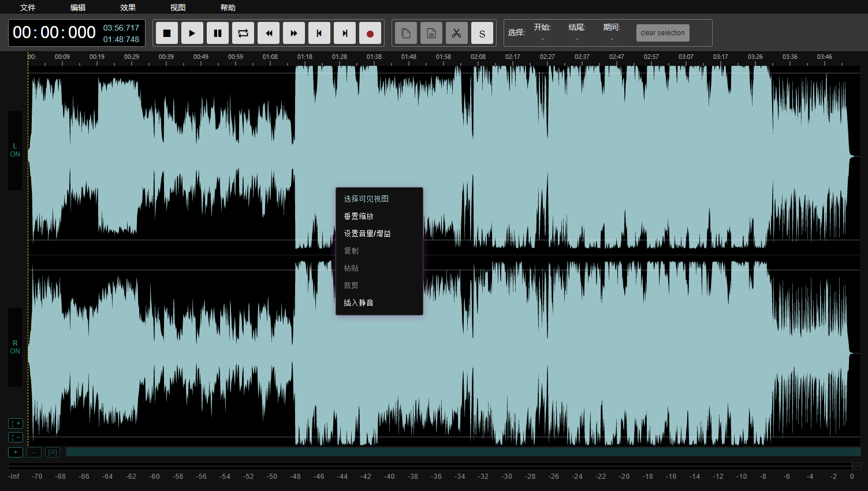Screen dimensions: 868x491
Task: Open the 帮助 menu
Action: click(228, 8)
